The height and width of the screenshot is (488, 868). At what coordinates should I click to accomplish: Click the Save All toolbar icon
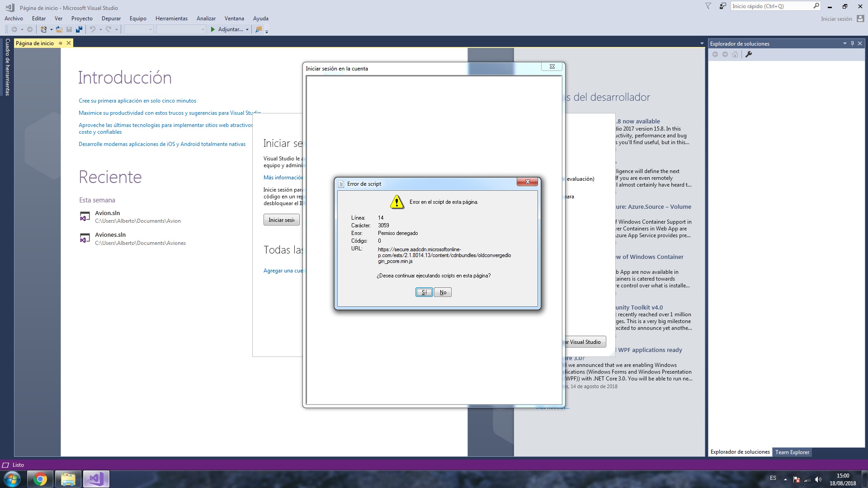coord(79,29)
